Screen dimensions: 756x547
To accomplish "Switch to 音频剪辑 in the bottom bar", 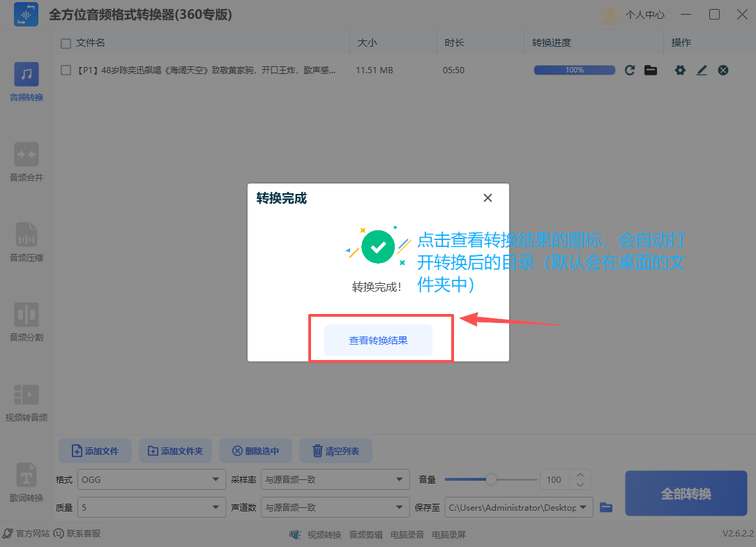I will 365,534.
